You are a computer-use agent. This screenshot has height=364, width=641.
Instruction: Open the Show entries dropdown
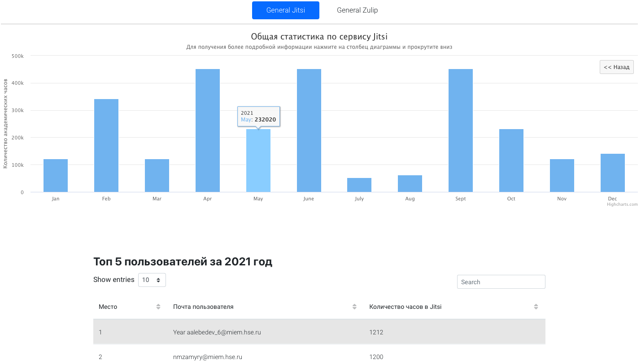coord(152,280)
